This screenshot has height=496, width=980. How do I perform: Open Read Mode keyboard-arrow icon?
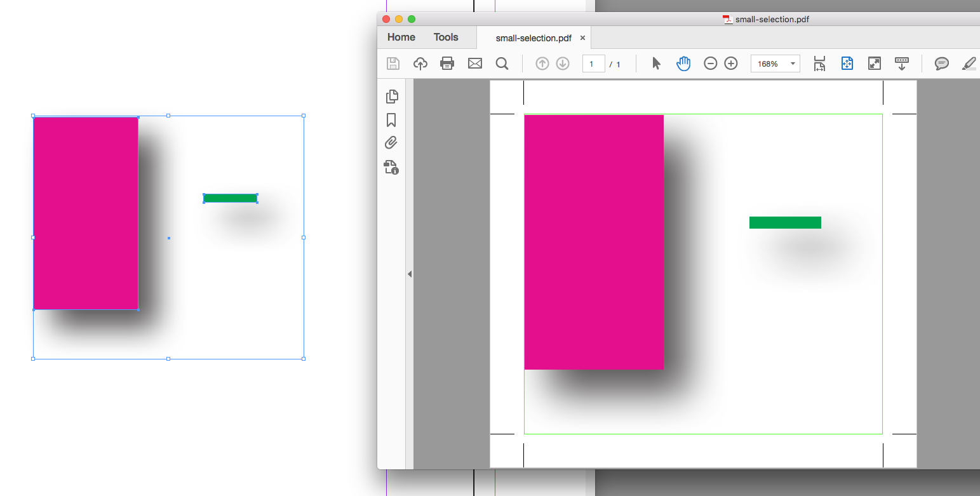coord(902,64)
